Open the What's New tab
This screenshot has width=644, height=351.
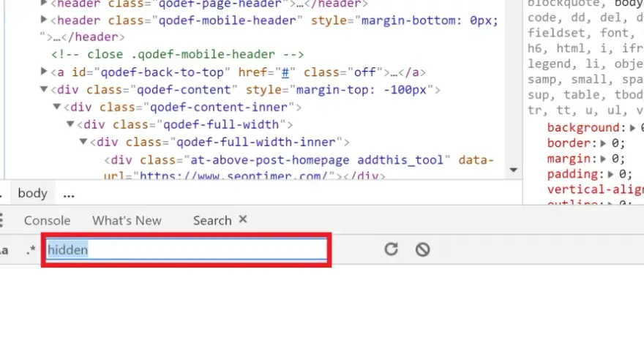point(127,220)
